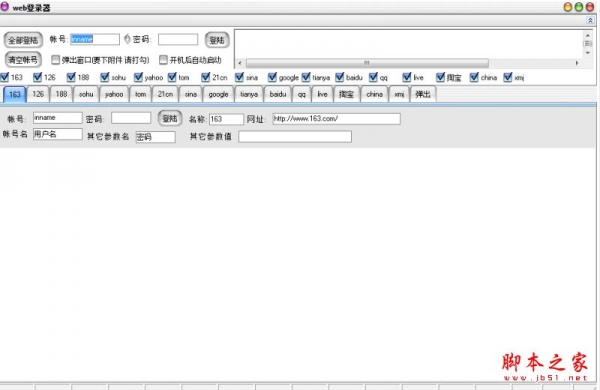Click the yellow minimize window button
Screen dimensions: 600x390
[568, 7]
